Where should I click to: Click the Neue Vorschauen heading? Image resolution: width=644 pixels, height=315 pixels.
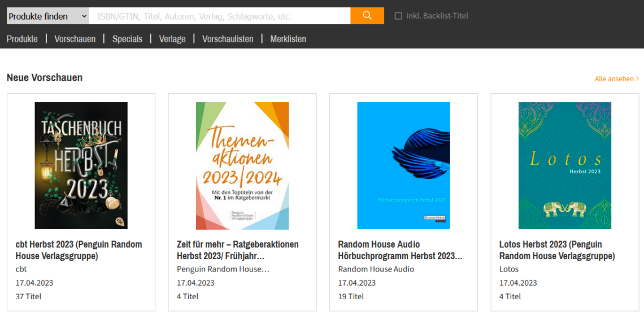pyautogui.click(x=45, y=77)
